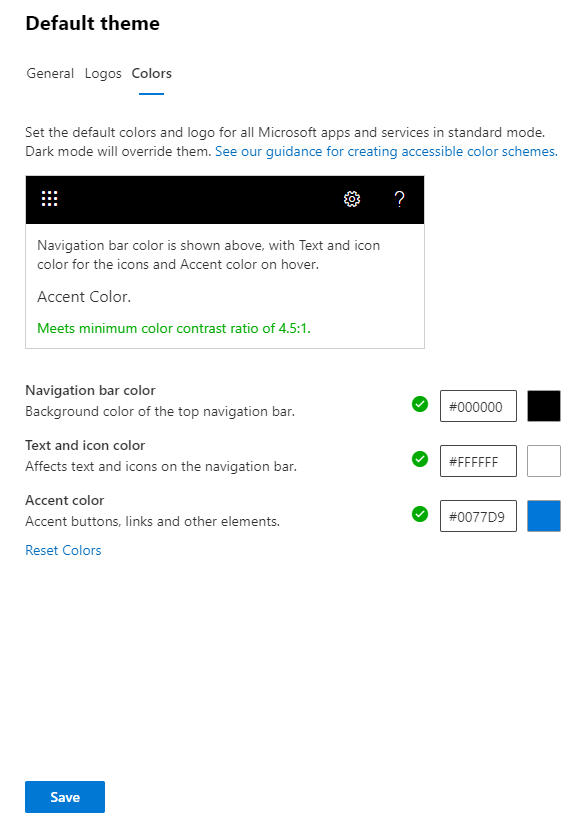
Task: Click the Accent Color preview text
Action: point(84,297)
